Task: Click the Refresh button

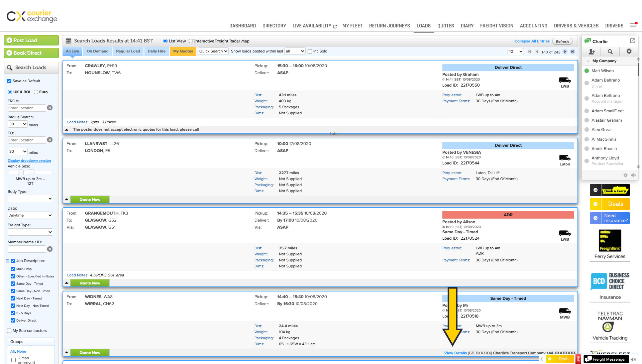Action: pos(562,41)
